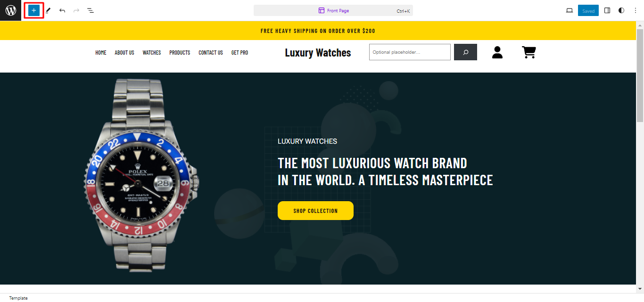Toggle the Settings sidebar panel icon
The image size is (644, 302).
tap(607, 10)
